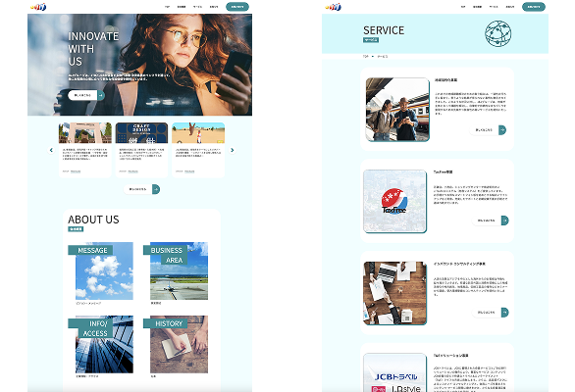
Task: Click teal arrow in the wooden desk service card
Action: 505,313
